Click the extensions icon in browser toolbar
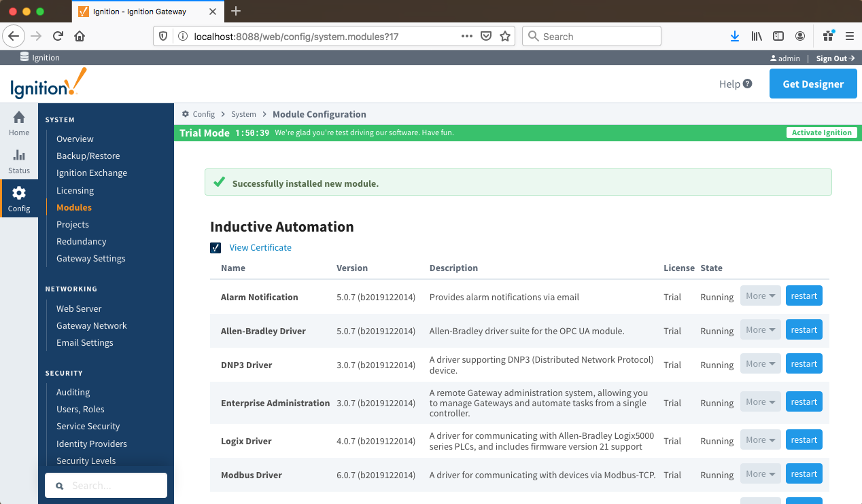 (828, 36)
